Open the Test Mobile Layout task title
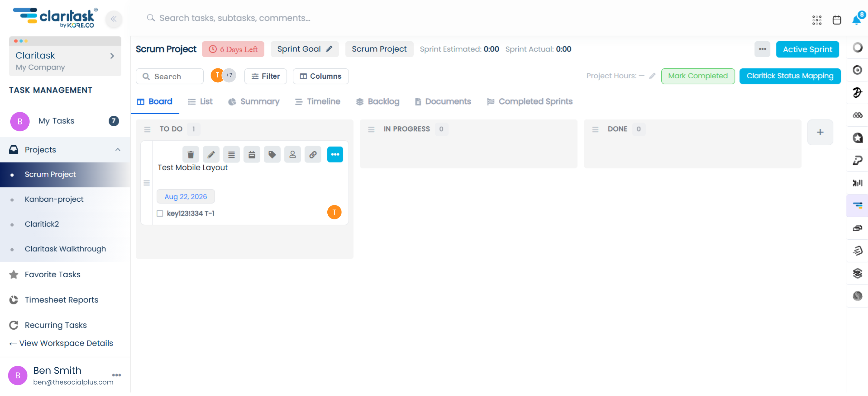The height and width of the screenshot is (396, 868). coord(193,168)
